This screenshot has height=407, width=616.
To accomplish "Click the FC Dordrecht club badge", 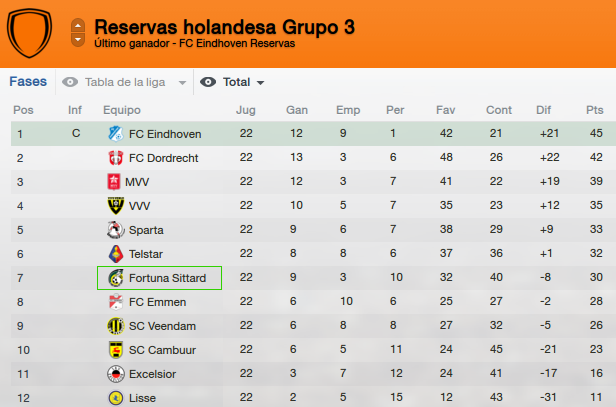I will point(116,158).
